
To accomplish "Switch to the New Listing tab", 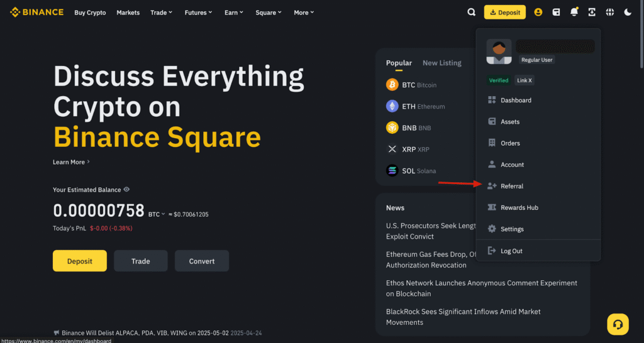I will tap(441, 63).
